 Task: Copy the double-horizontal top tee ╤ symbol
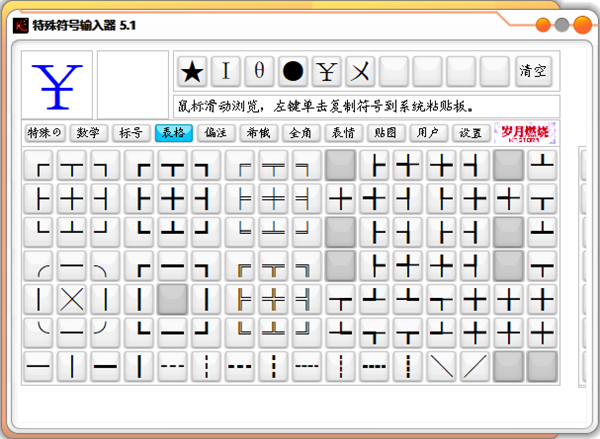click(273, 165)
